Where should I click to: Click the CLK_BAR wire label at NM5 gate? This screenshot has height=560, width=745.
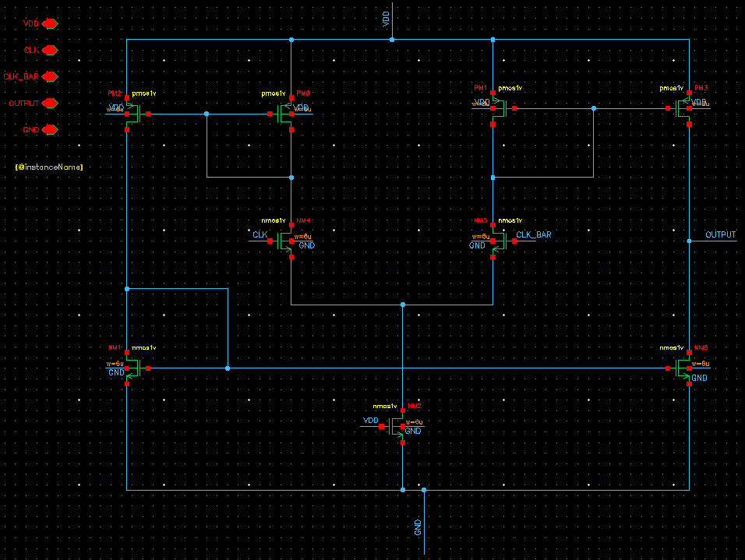coord(534,234)
